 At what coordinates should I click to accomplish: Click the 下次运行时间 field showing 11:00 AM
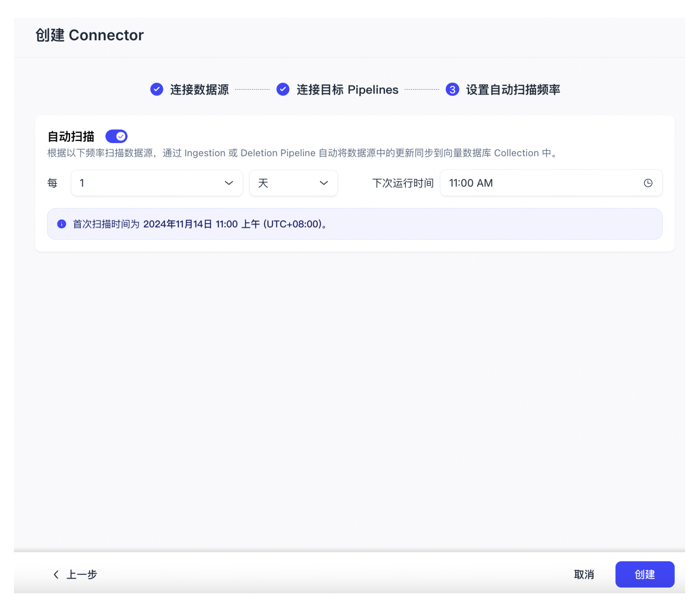(551, 183)
